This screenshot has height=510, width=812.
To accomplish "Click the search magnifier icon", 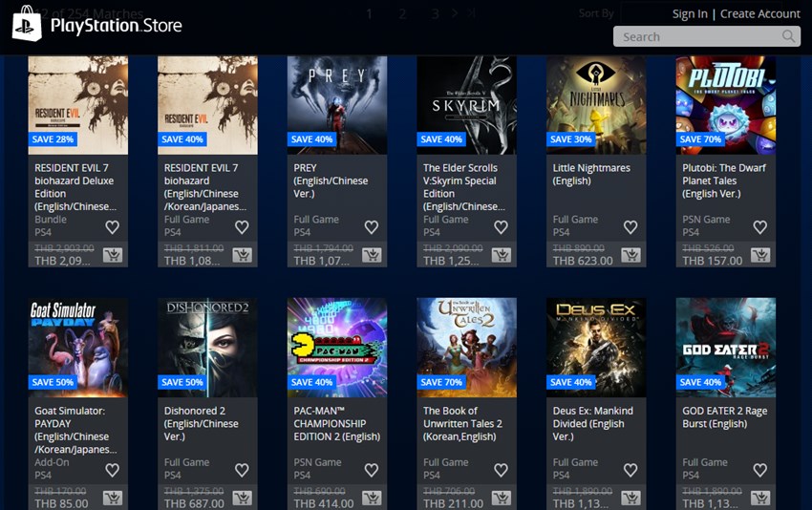I will (x=788, y=36).
